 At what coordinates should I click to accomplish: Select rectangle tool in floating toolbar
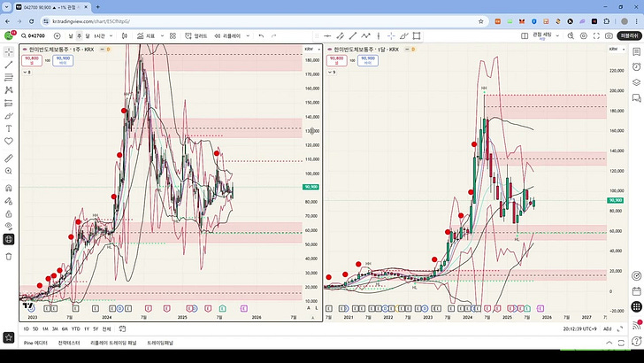(417, 35)
